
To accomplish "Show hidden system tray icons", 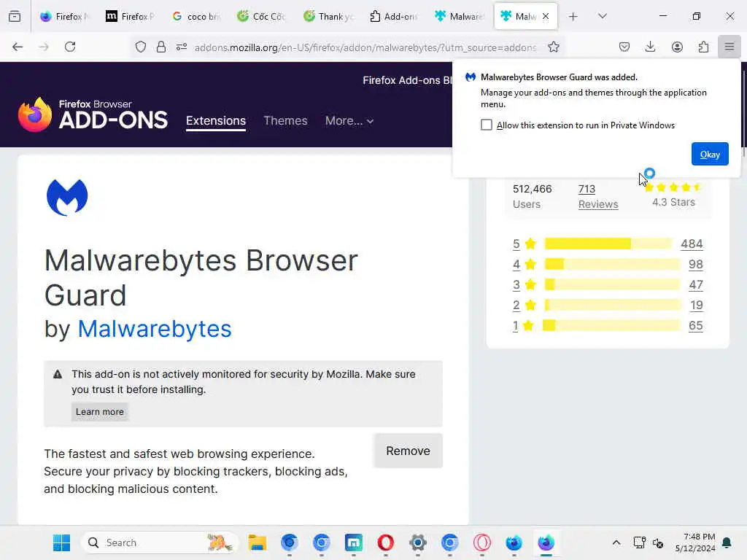I will [x=616, y=542].
